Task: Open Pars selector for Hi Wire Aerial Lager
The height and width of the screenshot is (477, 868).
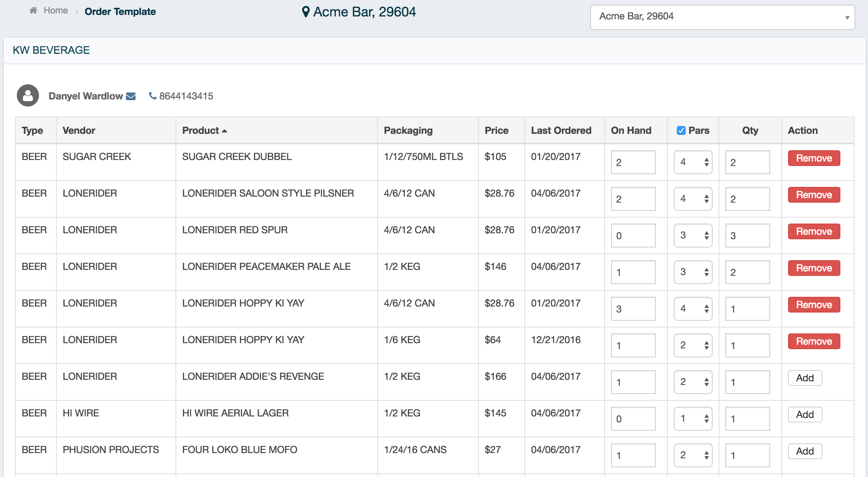Action: [x=693, y=419]
